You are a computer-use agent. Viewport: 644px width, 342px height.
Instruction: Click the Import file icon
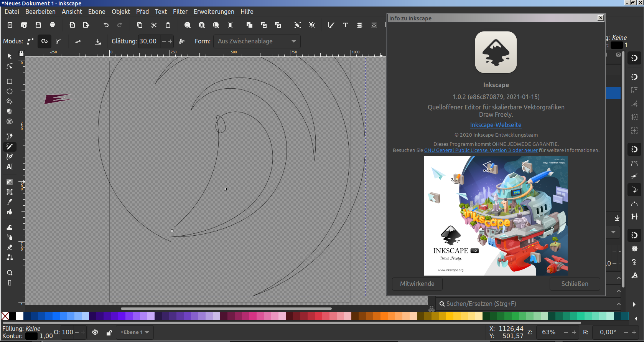72,25
